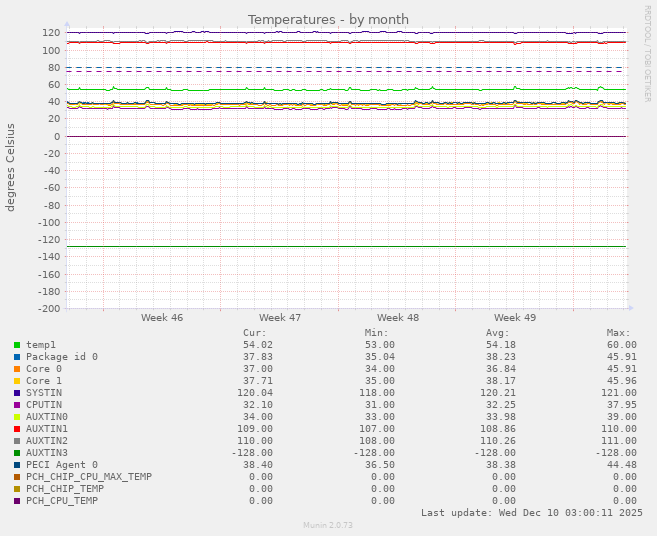
Task: Click the PCH_CPU_TEMP legend label
Action: [62, 501]
